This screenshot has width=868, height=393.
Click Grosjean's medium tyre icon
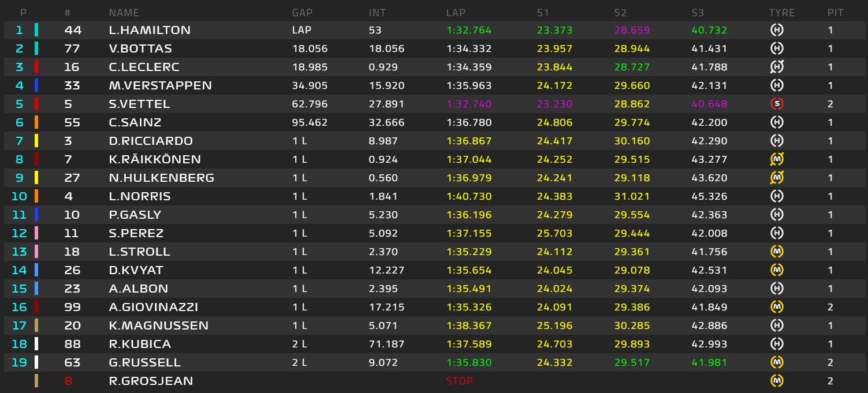(777, 381)
